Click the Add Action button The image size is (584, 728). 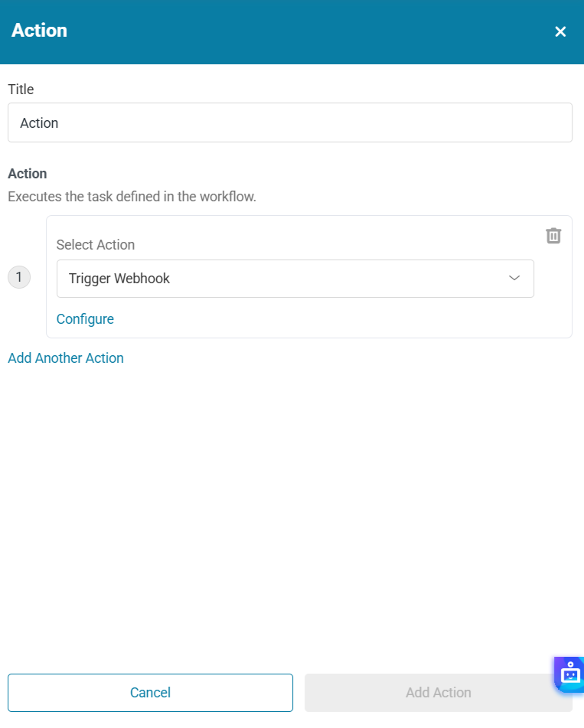[438, 693]
